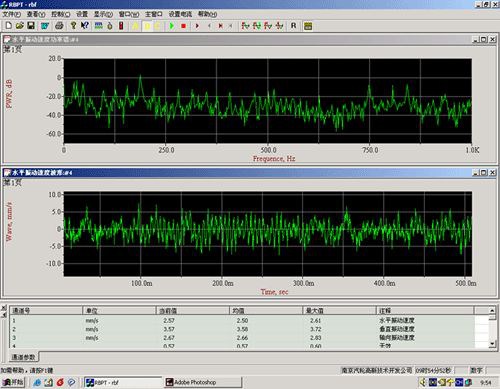Toggle the yellow C toolbar button
Image resolution: width=500 pixels, height=389 pixels.
[x=158, y=26]
